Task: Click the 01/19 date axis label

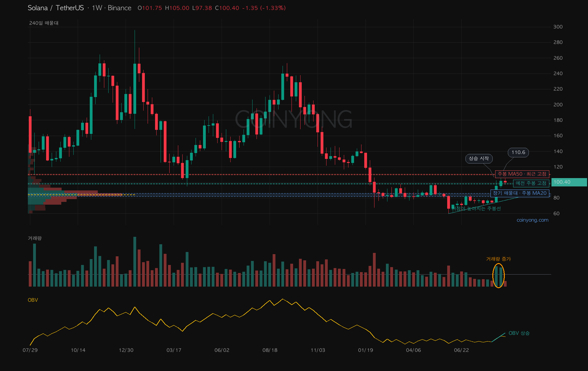Action: click(x=365, y=350)
